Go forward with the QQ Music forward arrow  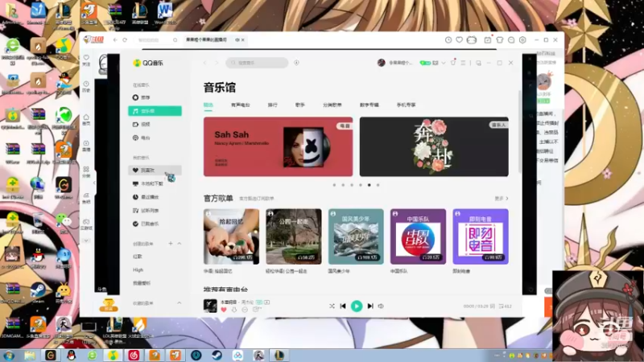click(x=217, y=63)
